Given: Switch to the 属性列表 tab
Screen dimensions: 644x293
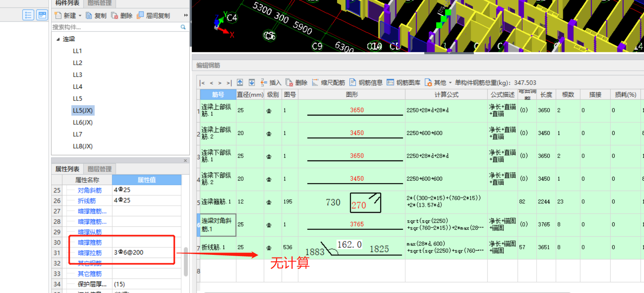Looking at the screenshot, I should click(x=67, y=169).
